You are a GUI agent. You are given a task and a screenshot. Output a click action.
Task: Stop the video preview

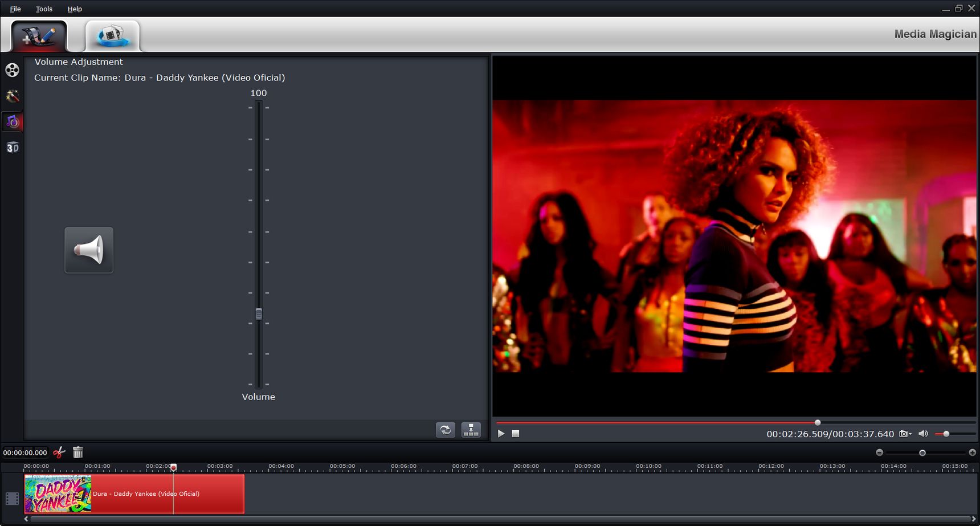[516, 434]
